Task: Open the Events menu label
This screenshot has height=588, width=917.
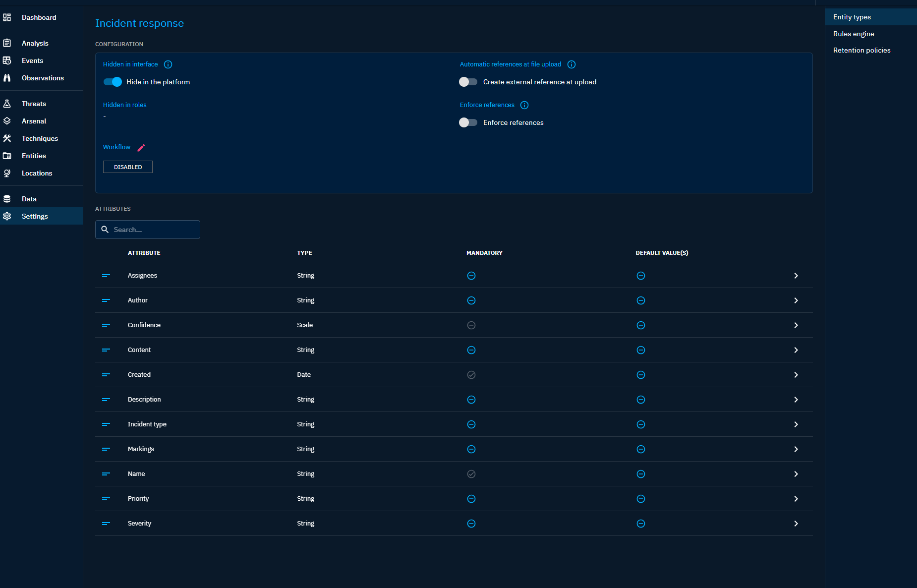Action: tap(32, 60)
